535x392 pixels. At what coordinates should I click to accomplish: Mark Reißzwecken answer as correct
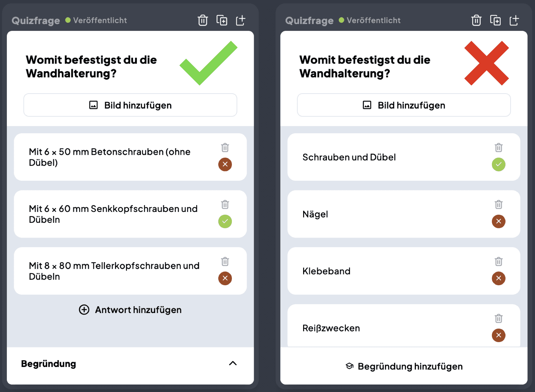498,335
